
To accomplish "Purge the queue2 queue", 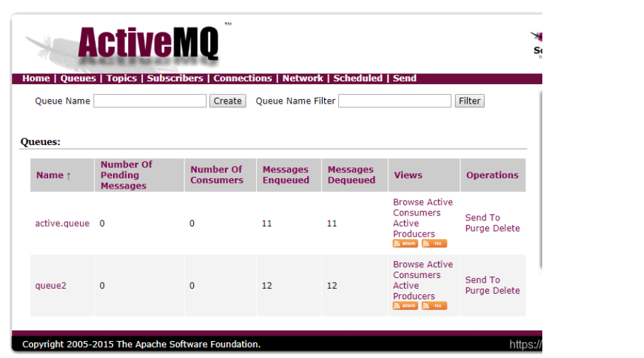I will [477, 291].
